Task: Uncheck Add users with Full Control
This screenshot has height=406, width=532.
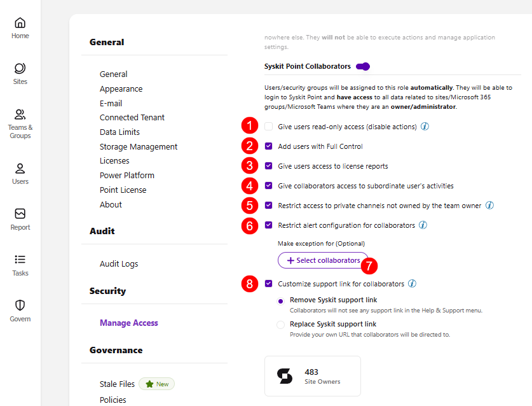Action: (x=268, y=146)
